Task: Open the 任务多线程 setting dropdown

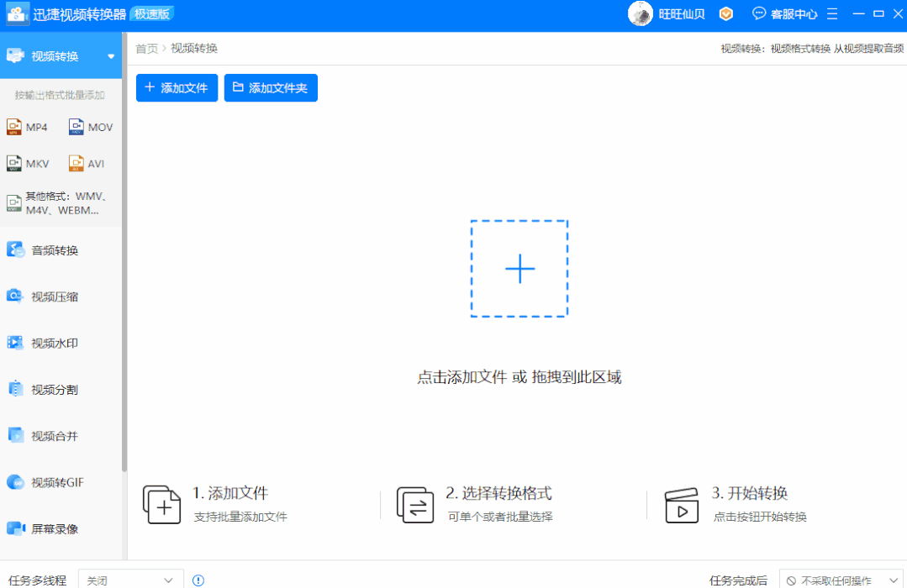Action: 130,580
